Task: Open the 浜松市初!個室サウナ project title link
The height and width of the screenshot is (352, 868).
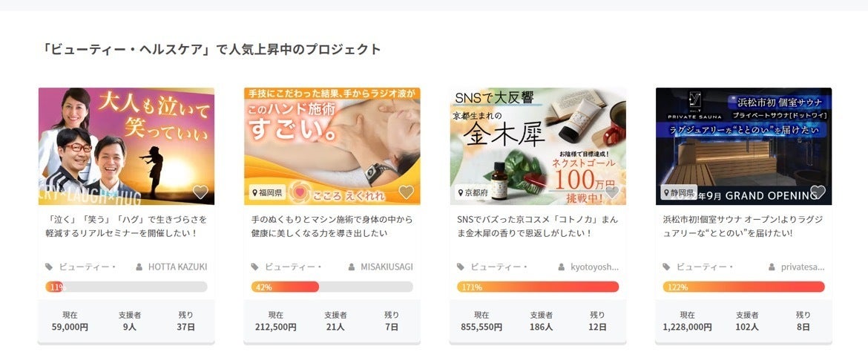Action: pyautogui.click(x=743, y=226)
